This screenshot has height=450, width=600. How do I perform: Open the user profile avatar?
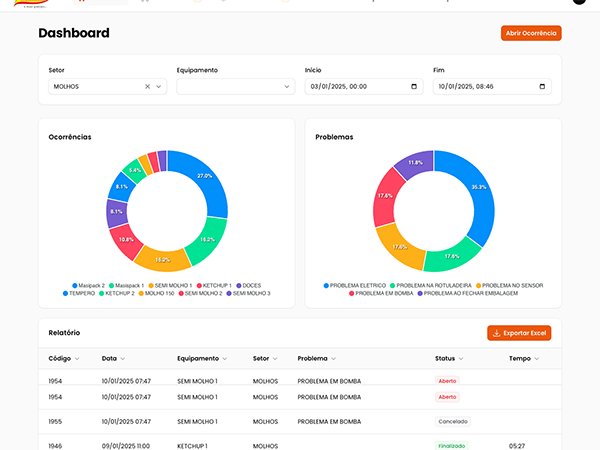(580, 2)
